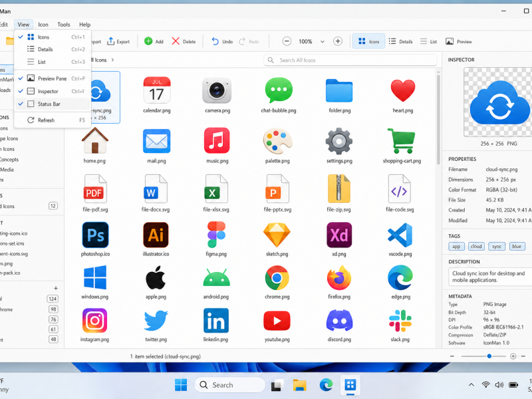Select the settings.png gear icon
The width and height of the screenshot is (532, 399).
(339, 145)
